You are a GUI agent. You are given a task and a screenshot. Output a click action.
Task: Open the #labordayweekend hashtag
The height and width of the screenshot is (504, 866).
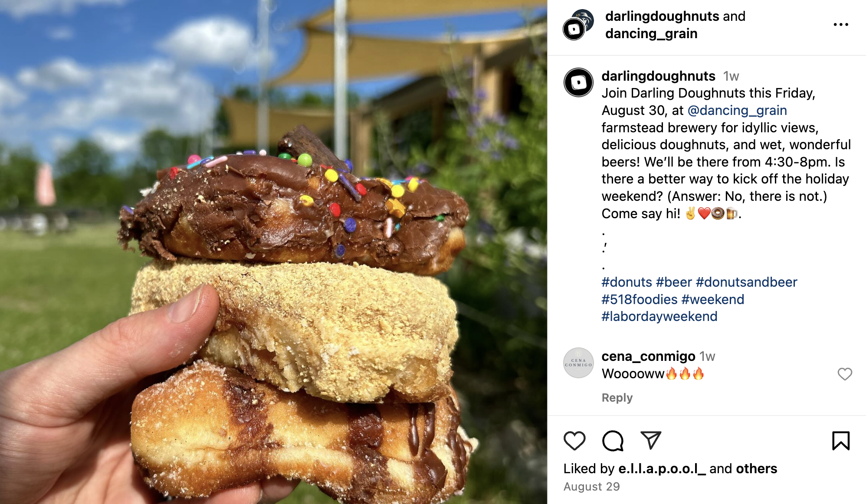(x=659, y=316)
